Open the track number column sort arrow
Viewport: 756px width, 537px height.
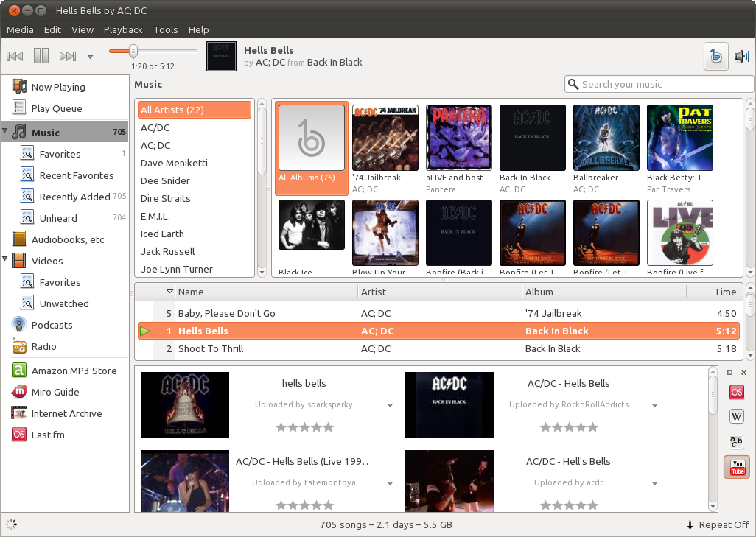point(169,292)
